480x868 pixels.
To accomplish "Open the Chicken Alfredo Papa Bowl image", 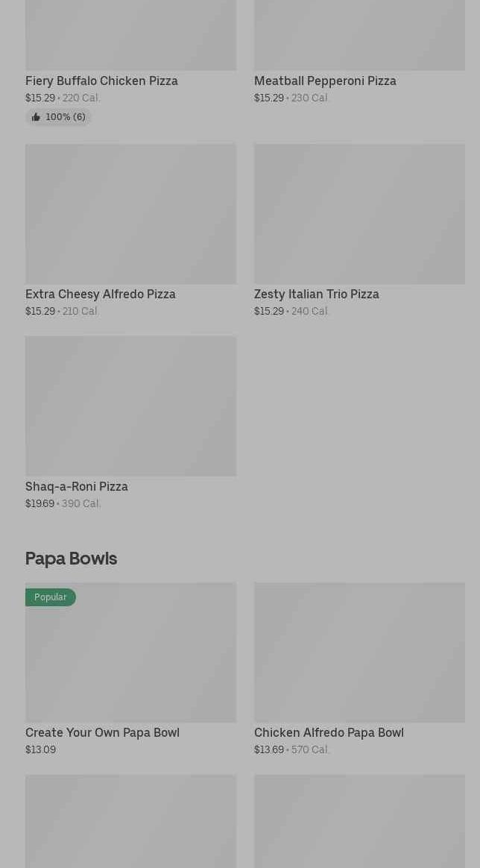I will 359,652.
